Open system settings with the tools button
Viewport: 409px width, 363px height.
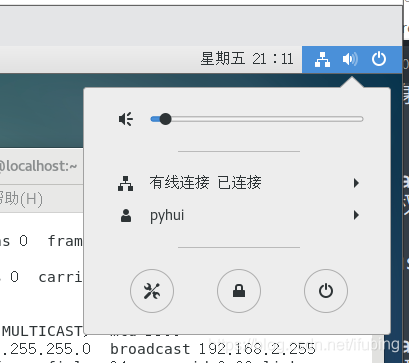click(x=152, y=291)
